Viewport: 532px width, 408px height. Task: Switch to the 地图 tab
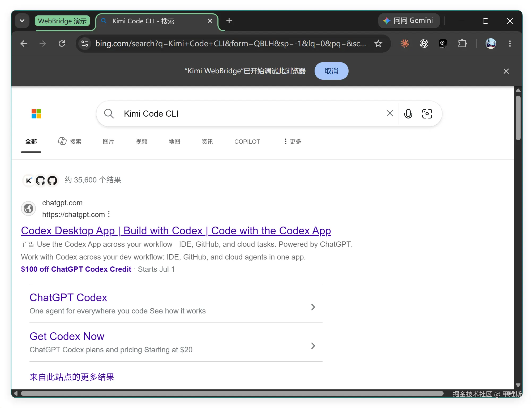coord(174,142)
